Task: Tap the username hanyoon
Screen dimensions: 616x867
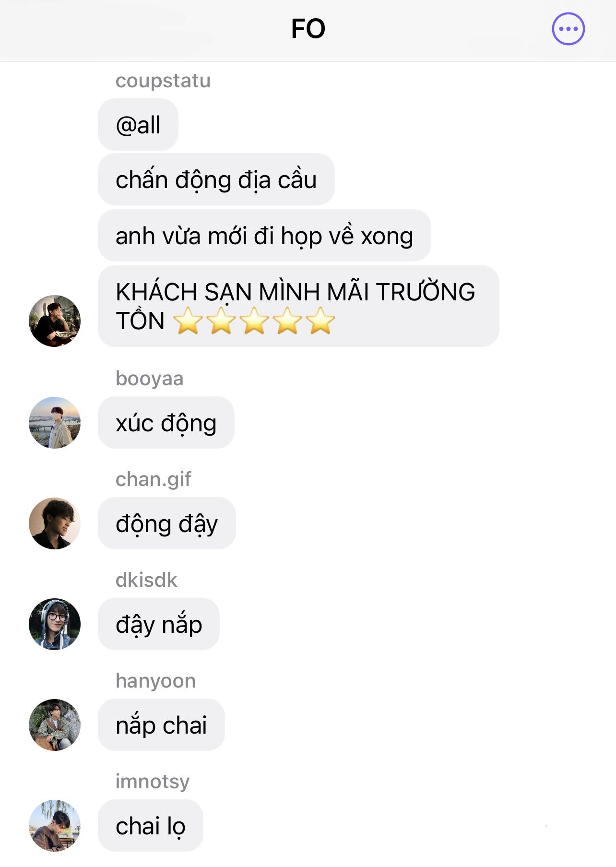Action: point(156,681)
